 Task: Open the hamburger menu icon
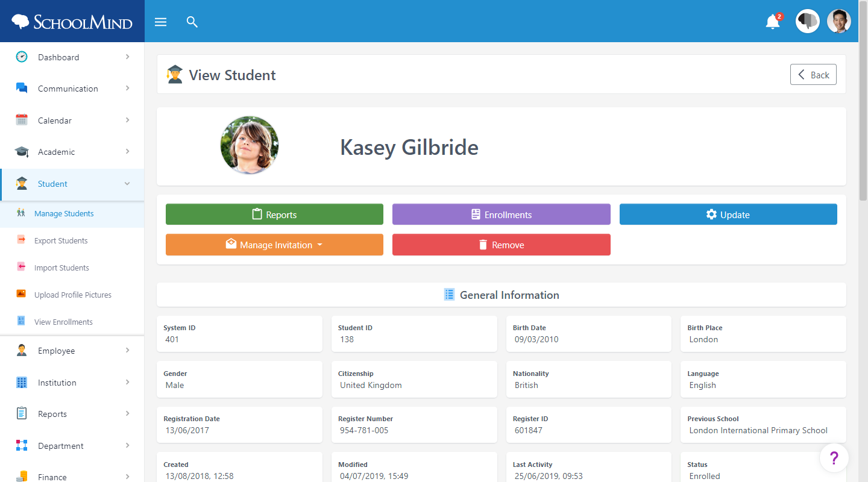coord(160,22)
